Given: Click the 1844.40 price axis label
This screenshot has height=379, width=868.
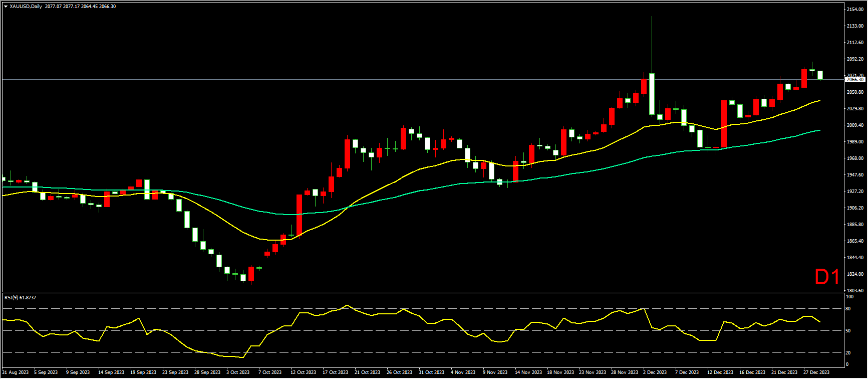Looking at the screenshot, I should coord(854,258).
